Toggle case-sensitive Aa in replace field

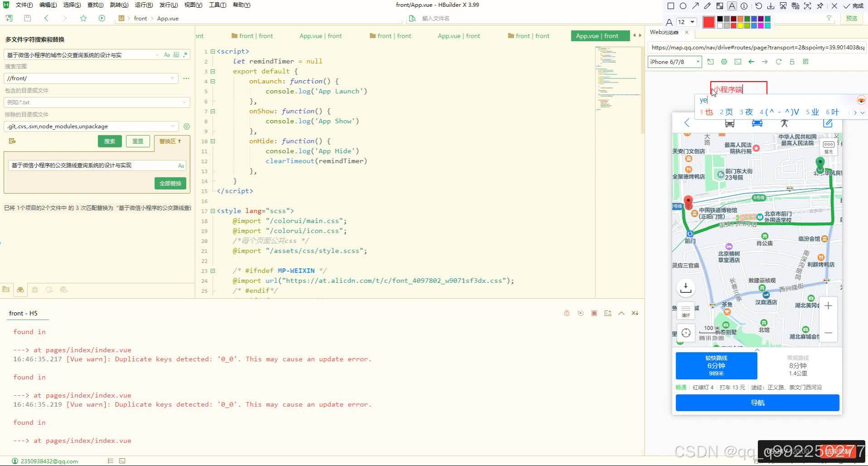(181, 166)
